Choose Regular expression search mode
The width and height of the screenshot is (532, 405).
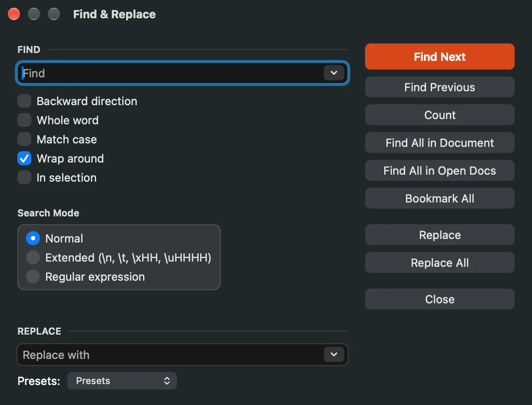[33, 277]
